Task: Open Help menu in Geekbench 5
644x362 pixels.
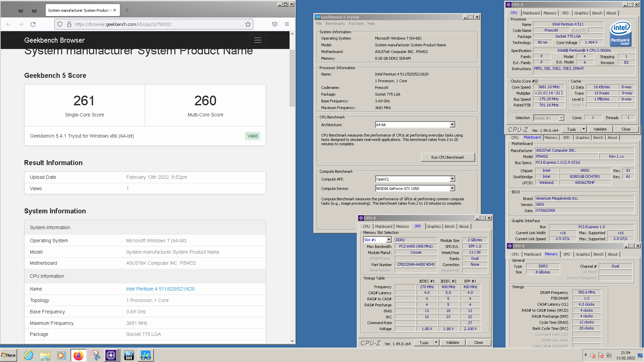Action: click(x=371, y=23)
